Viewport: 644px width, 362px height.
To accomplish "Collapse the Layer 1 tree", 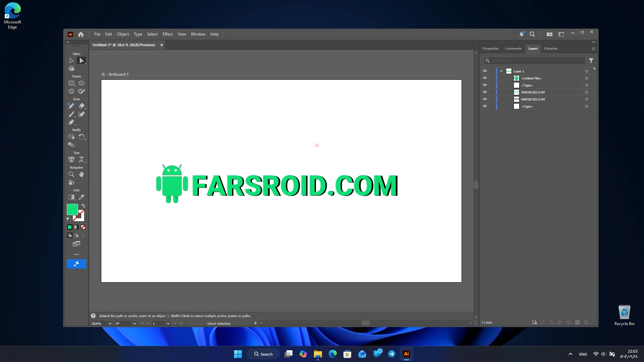I will [x=501, y=71].
